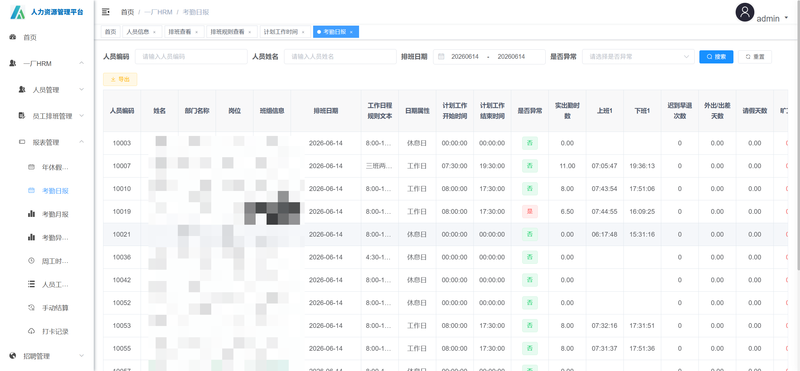Open the admin account dropdown arrow
Viewport: 800px width, 371px height.
[x=786, y=17]
